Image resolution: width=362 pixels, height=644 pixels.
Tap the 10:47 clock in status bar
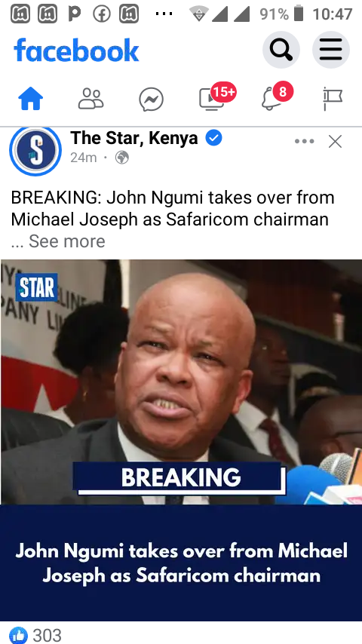point(333,14)
